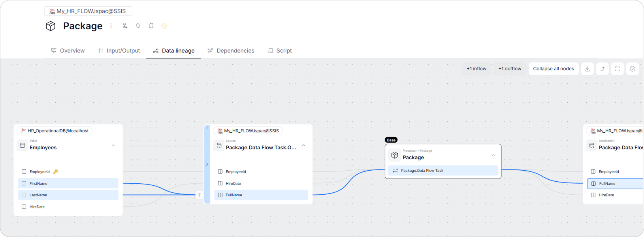Open the Overview tab
Image resolution: width=644 pixels, height=237 pixels.
tap(68, 51)
